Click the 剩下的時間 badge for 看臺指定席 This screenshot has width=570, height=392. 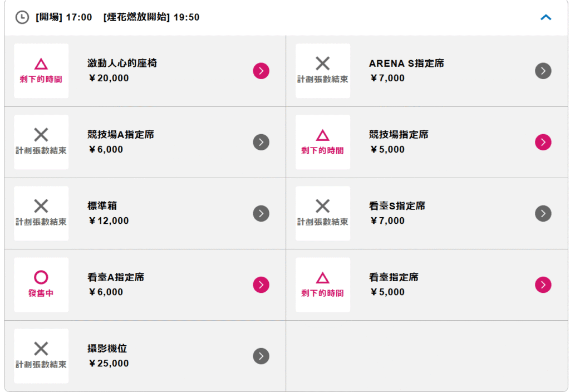pyautogui.click(x=323, y=285)
